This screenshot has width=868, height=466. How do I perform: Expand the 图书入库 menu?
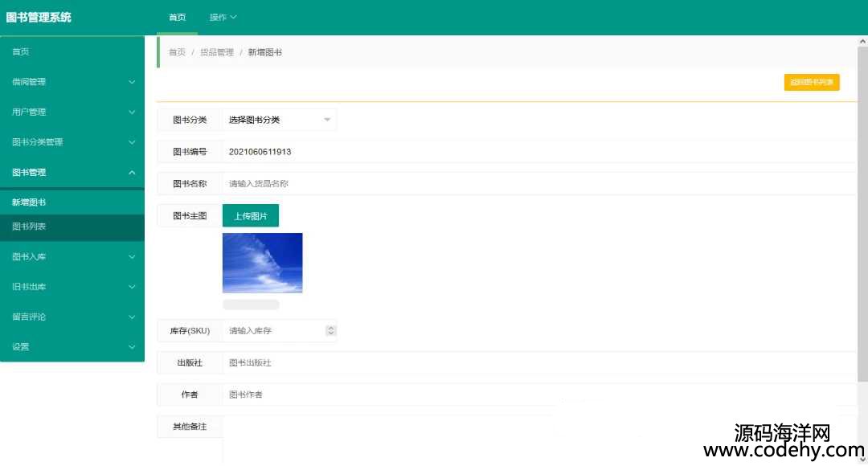pos(72,256)
